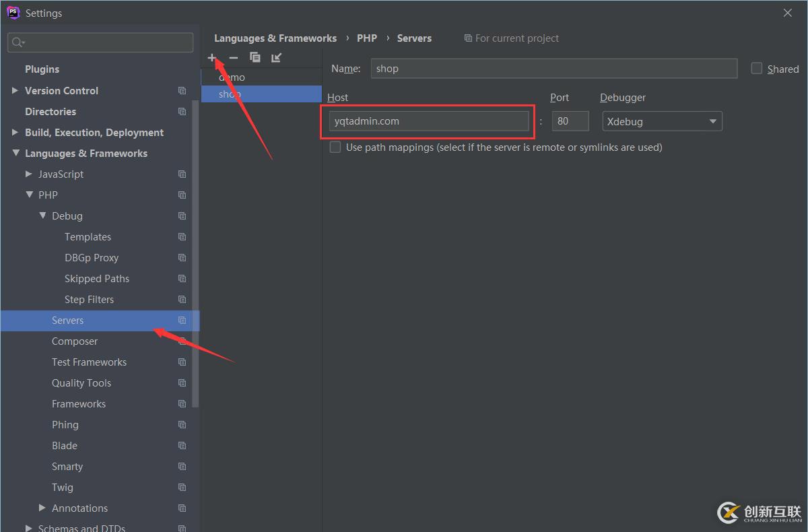
Task: Click the search magnifier icon
Action: pos(18,42)
